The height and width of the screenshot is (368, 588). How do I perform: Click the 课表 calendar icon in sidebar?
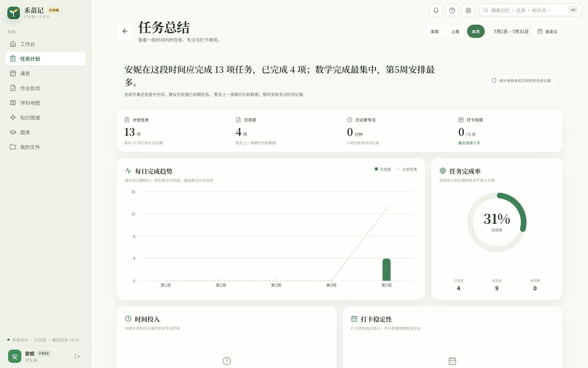click(13, 73)
